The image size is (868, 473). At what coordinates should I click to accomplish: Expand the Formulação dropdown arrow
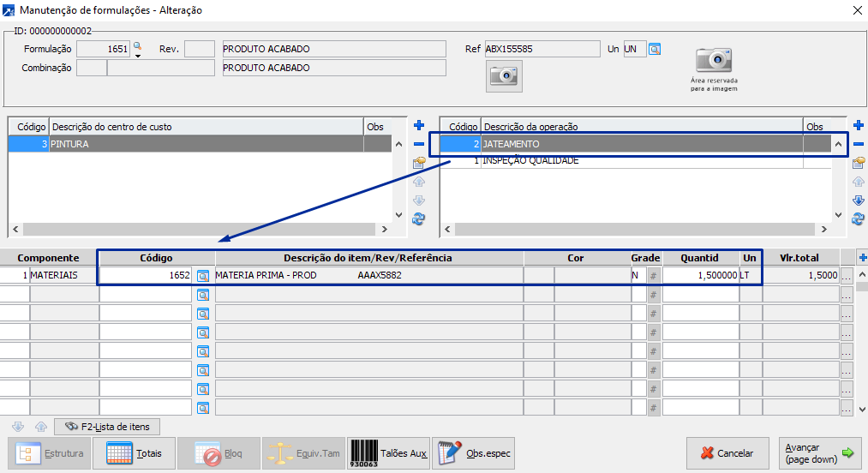click(138, 56)
